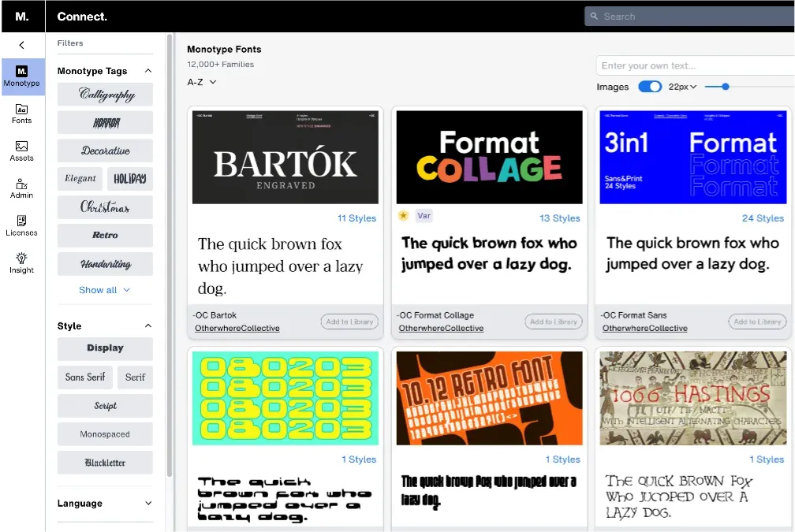Filter by Horror tag
Viewport: 795px width, 532px height.
[105, 123]
